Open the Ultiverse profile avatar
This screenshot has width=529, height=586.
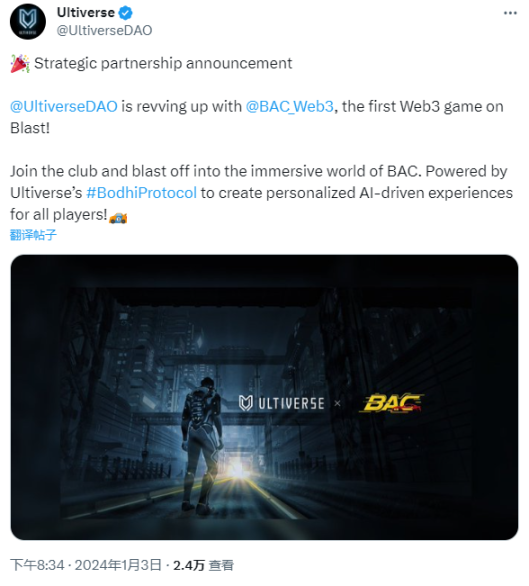[x=28, y=21]
